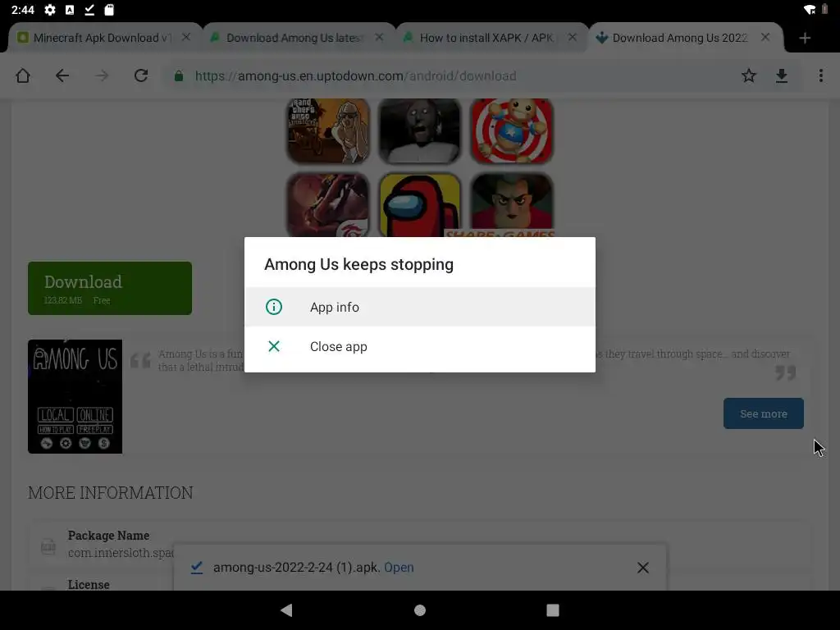Viewport: 840px width, 630px height.
Task: Open the Scary Teacher game thumbnail
Action: [512, 205]
